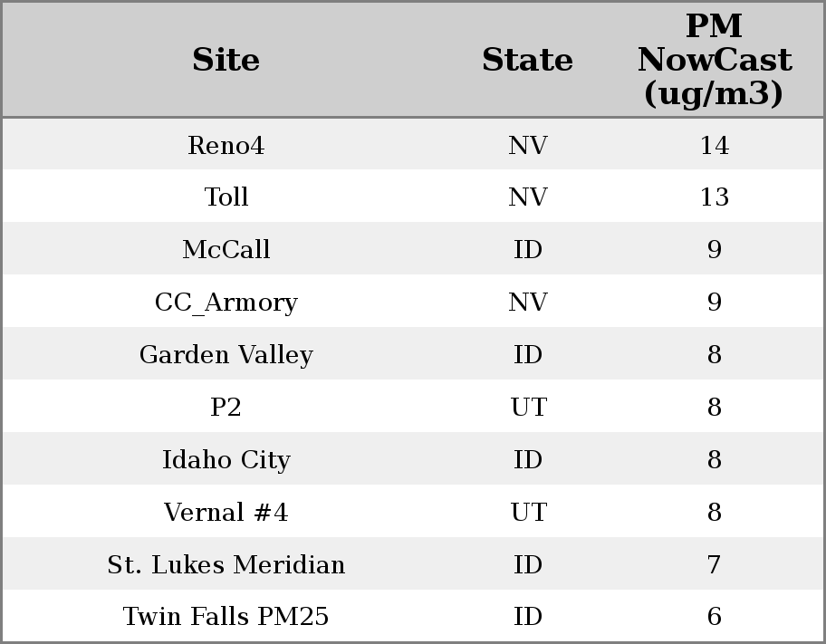826x644 pixels.
Task: Click the McCall site name
Action: [x=226, y=249]
